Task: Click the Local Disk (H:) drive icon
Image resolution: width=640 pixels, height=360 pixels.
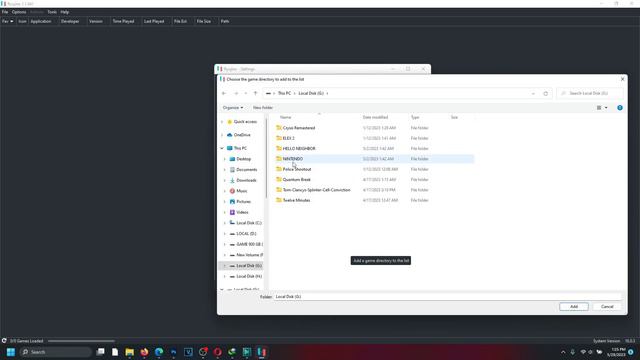Action: click(232, 277)
